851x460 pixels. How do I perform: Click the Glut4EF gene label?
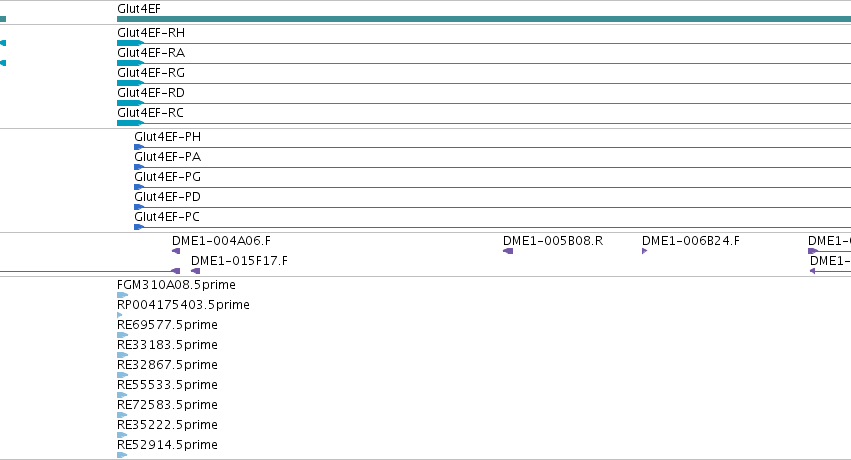[x=139, y=9]
